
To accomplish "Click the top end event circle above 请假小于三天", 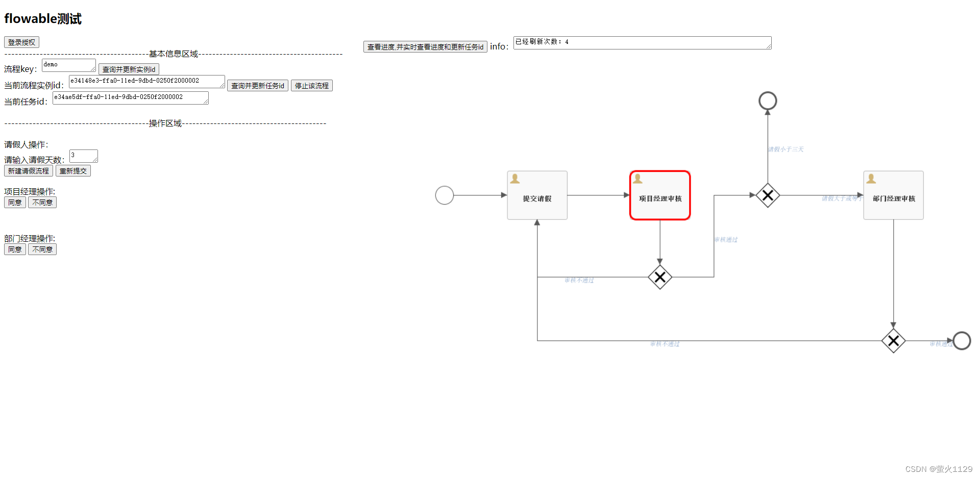I will click(768, 100).
